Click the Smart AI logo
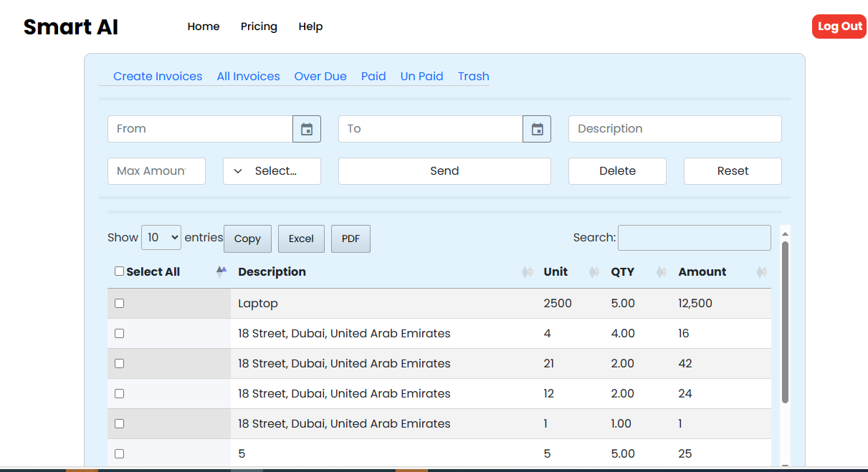 (71, 27)
